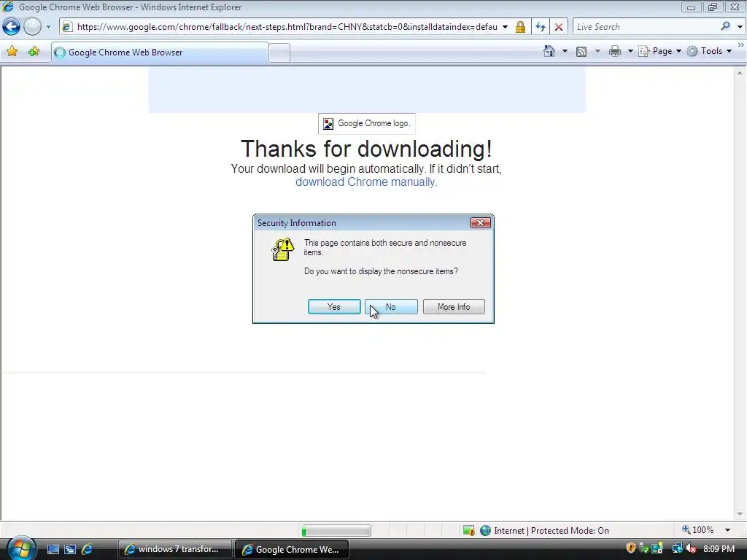
Task: Click the Forward navigation arrow
Action: coord(32,27)
